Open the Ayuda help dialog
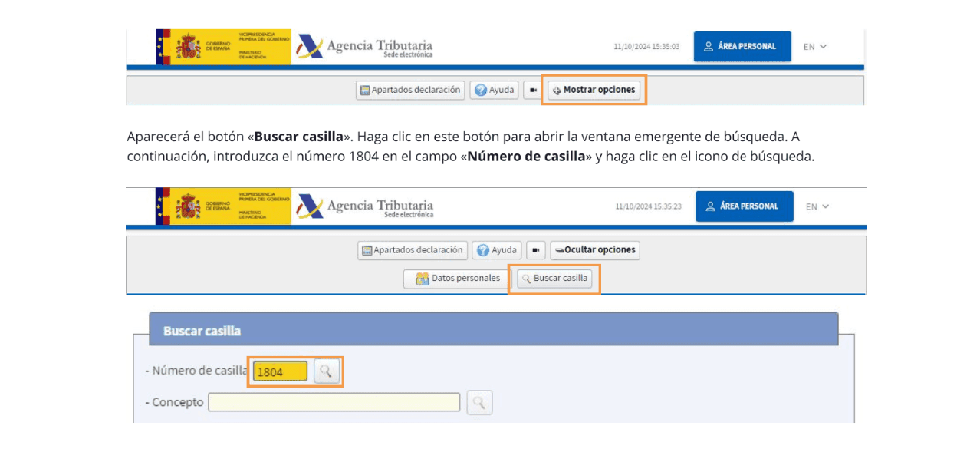980x462 pixels. click(x=494, y=90)
